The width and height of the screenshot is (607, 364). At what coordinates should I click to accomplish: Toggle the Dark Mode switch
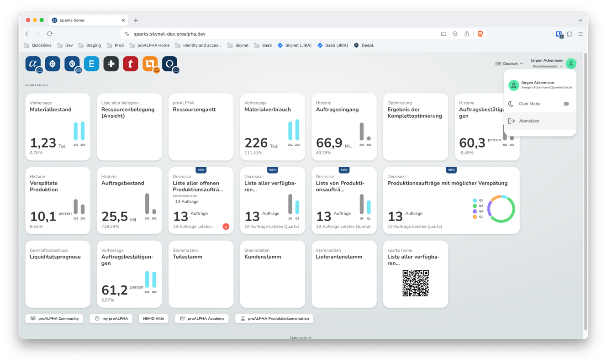click(x=565, y=104)
